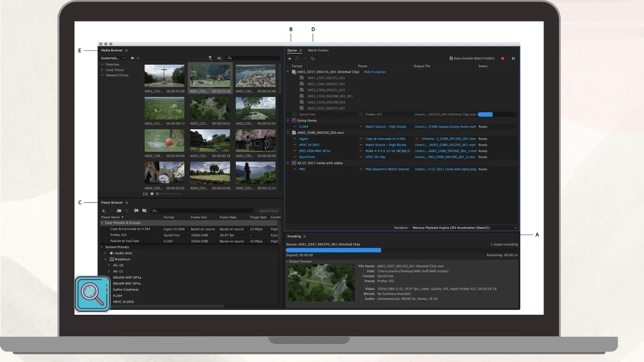644x362 pixels.
Task: Open the magnifying glass zoom button
Action: 93,294
